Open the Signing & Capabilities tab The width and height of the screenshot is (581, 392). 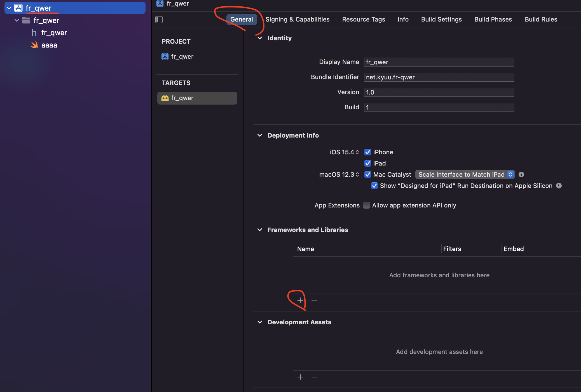(x=297, y=19)
